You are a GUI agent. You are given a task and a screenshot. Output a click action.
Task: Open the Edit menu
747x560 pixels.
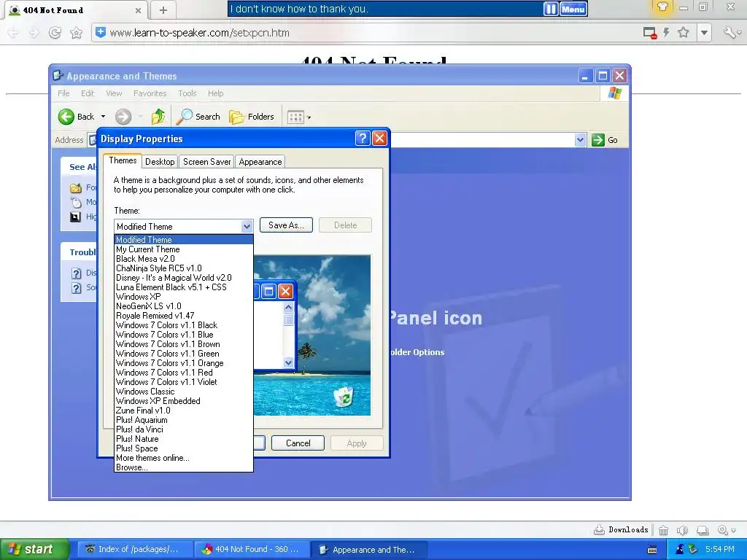[x=88, y=93]
